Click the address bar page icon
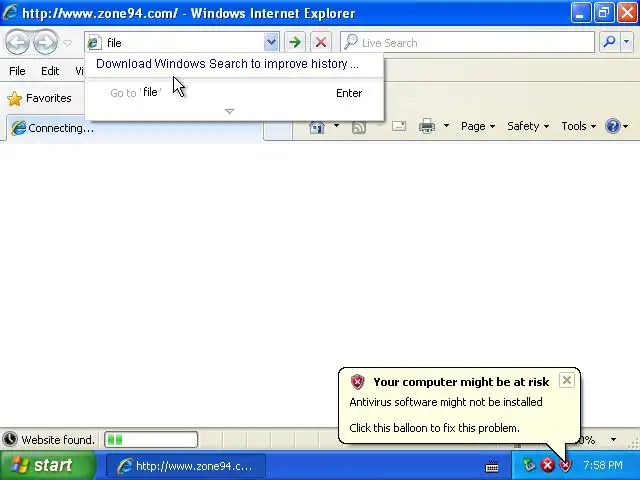Image resolution: width=640 pixels, height=480 pixels. [95, 42]
